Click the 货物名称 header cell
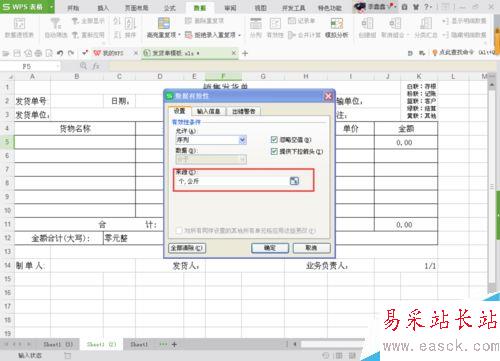The image size is (500, 361). [x=75, y=129]
